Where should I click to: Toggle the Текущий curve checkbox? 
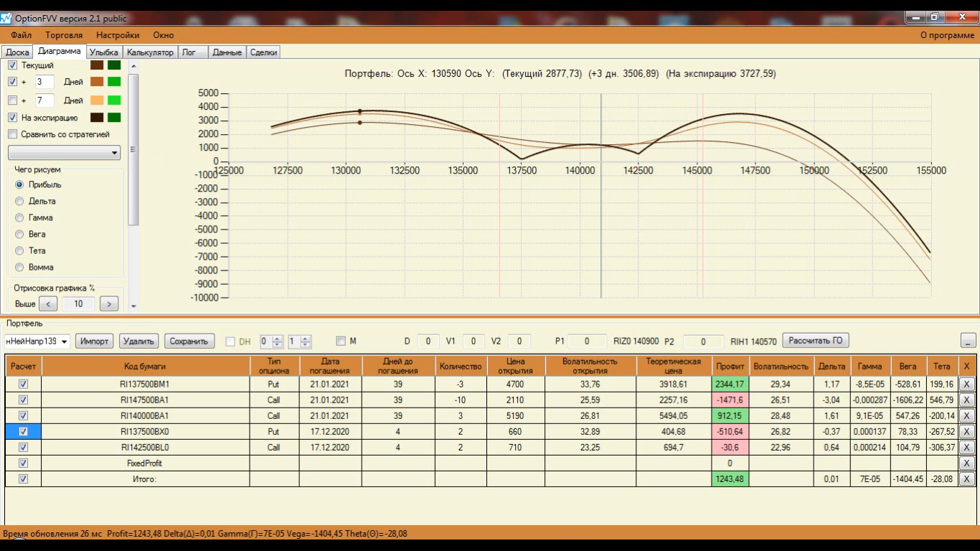[x=12, y=65]
